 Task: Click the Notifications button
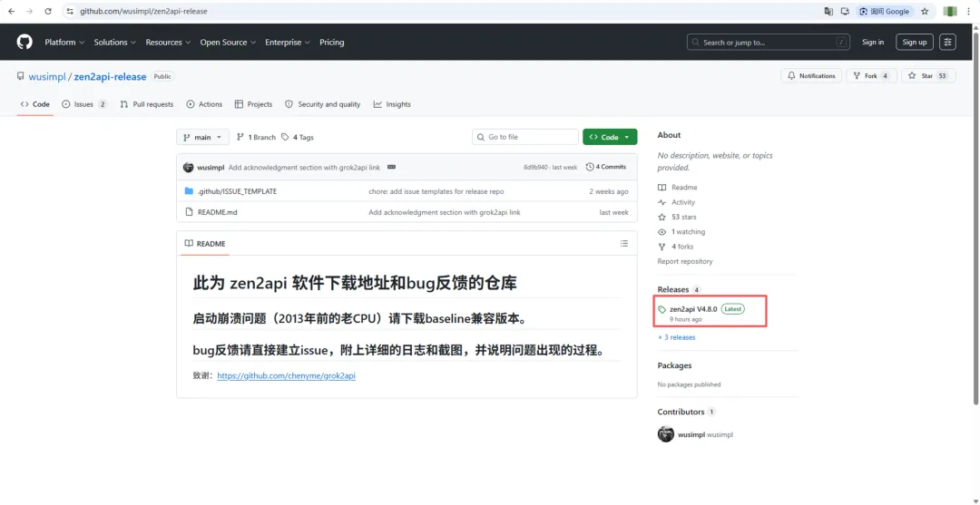click(811, 75)
